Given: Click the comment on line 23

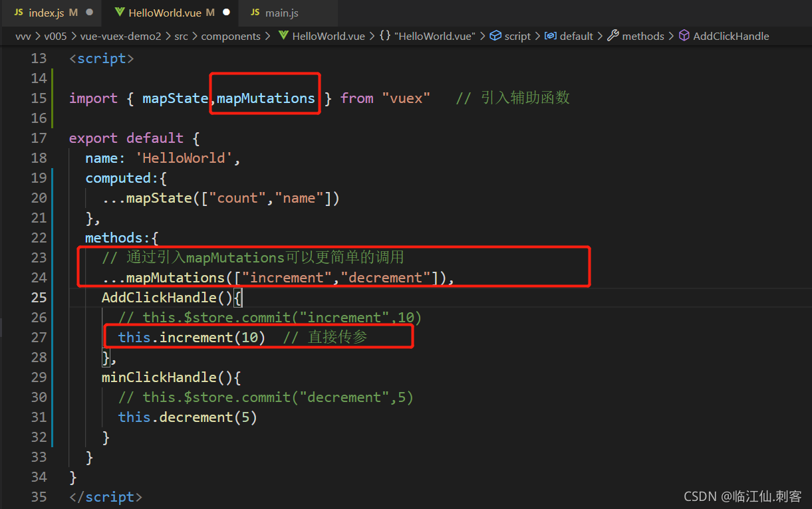Looking at the screenshot, I should [x=253, y=258].
